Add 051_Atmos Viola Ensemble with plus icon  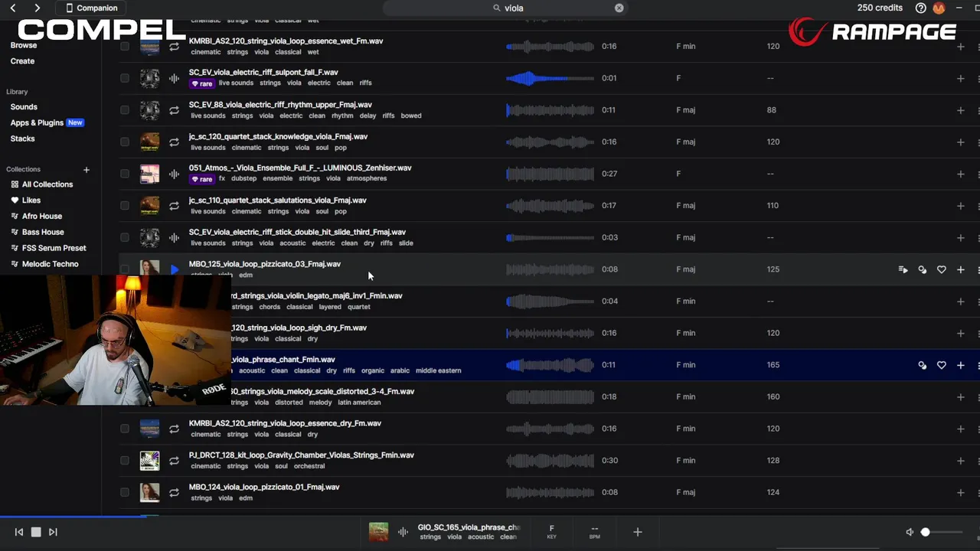961,174
